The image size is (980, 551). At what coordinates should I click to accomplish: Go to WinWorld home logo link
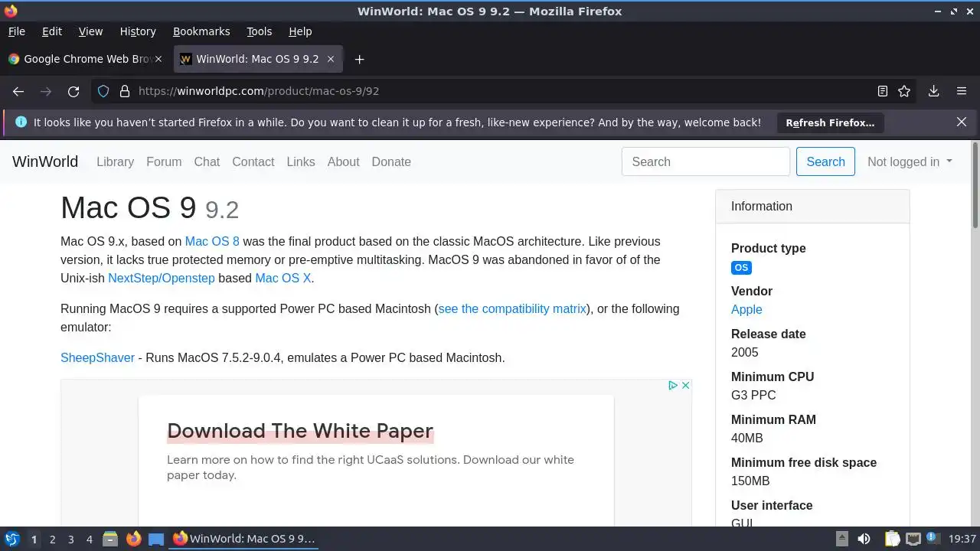45,161
